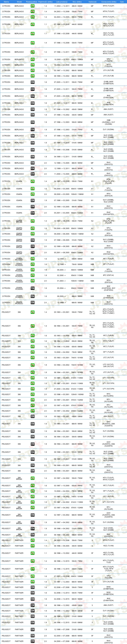This screenshot has height=644, width=127.
Task: Click petrol icon in Berlingo 48kW / 65KM row
Action: [x=33, y=6]
